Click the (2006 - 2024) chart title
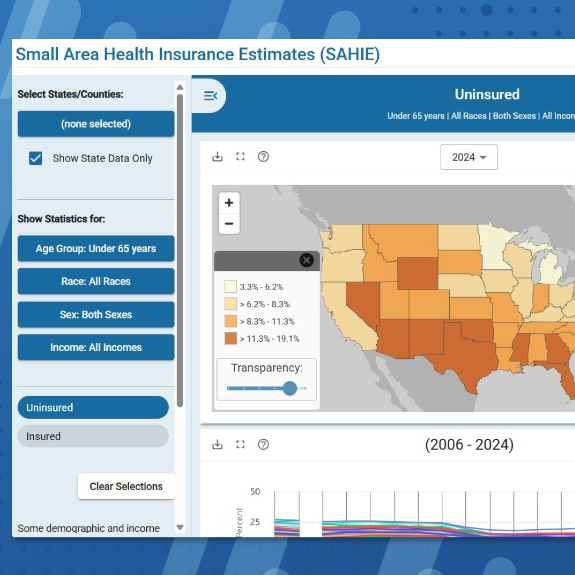575x575 pixels. click(x=469, y=444)
